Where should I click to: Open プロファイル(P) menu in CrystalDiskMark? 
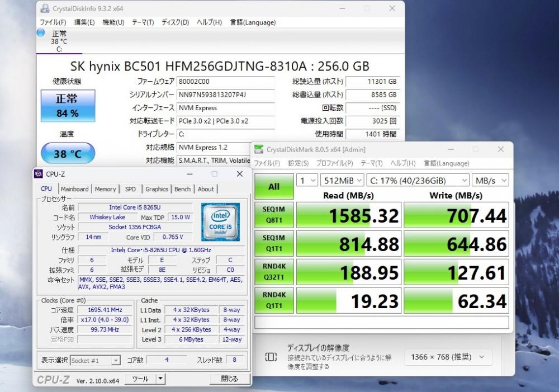click(334, 163)
